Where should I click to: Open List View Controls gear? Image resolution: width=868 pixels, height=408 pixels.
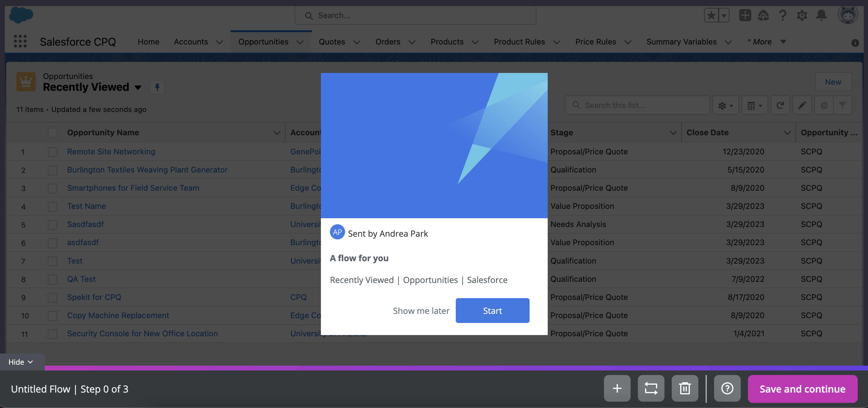[726, 106]
